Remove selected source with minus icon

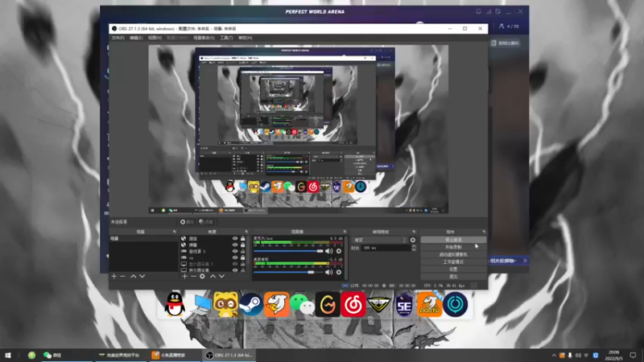point(193,276)
